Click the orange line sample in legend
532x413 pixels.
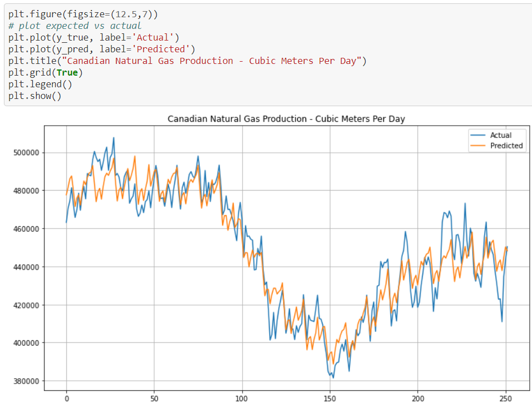pos(477,146)
